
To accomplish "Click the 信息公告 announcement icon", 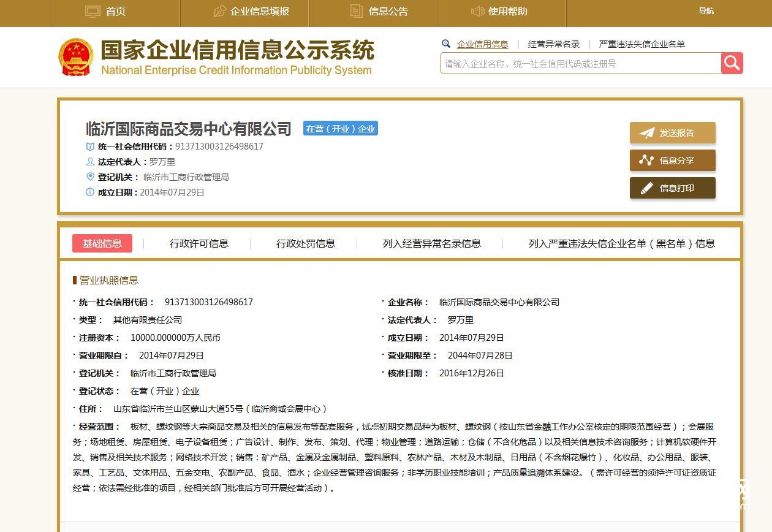I will 355,11.
